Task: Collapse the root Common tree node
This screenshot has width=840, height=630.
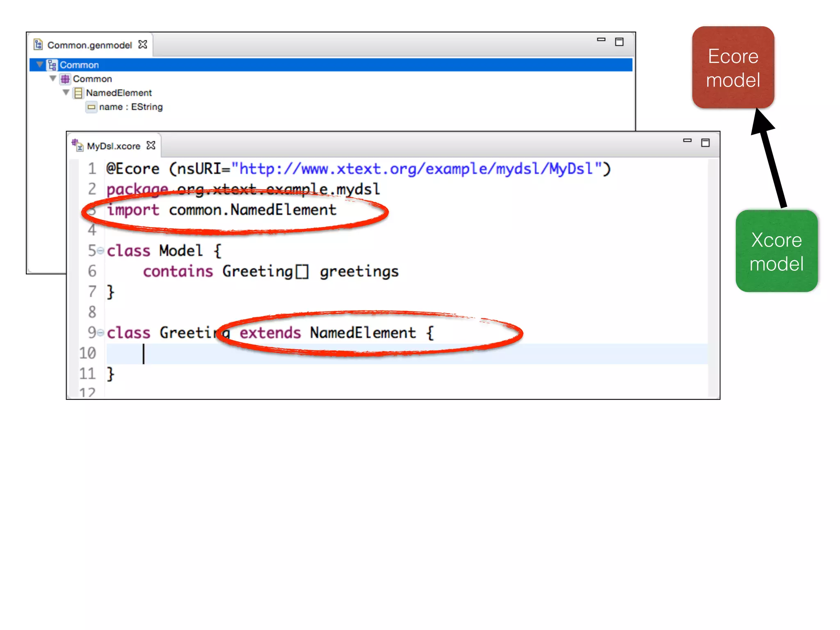Action: (x=40, y=65)
